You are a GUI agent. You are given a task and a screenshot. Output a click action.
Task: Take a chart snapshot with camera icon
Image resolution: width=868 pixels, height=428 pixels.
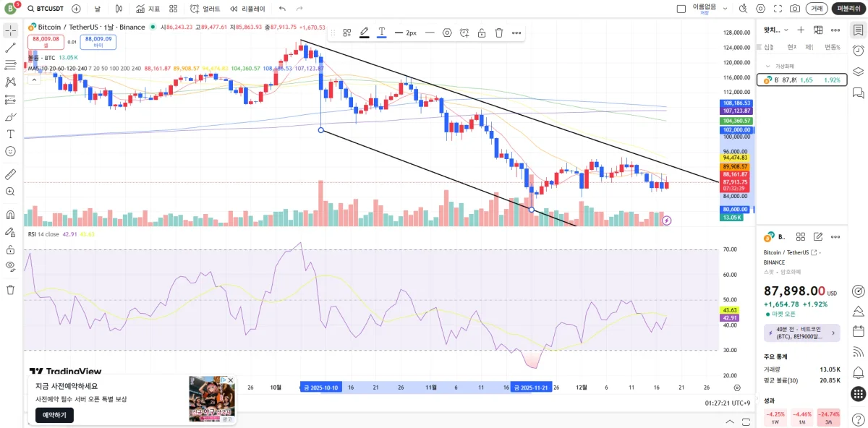click(x=795, y=9)
